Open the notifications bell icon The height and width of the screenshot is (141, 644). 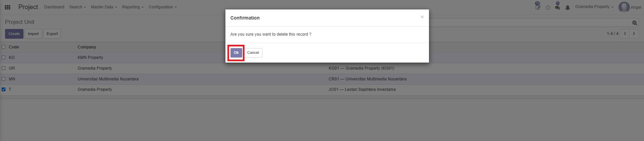(x=568, y=7)
